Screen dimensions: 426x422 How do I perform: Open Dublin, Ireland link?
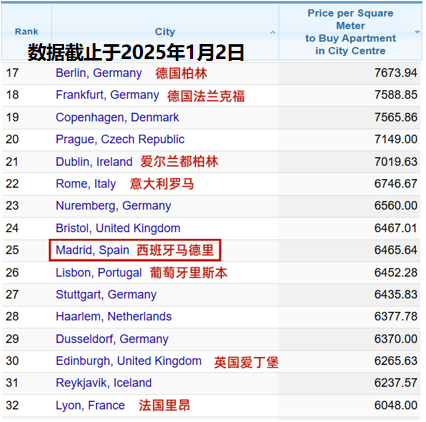click(x=94, y=162)
